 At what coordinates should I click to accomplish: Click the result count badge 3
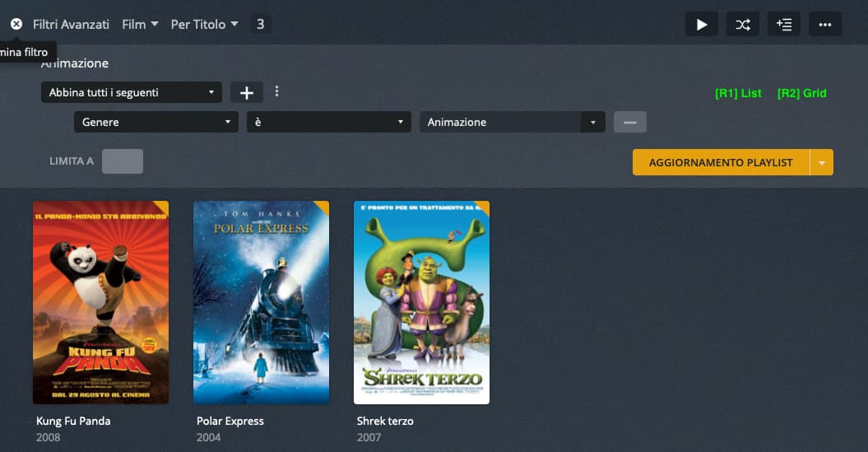260,25
